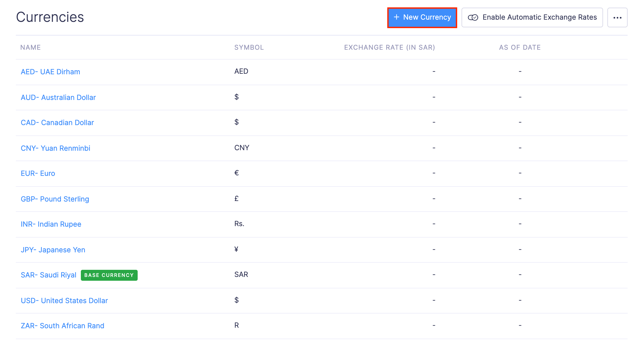Click the NAME column header
The width and height of the screenshot is (644, 343).
tap(30, 48)
